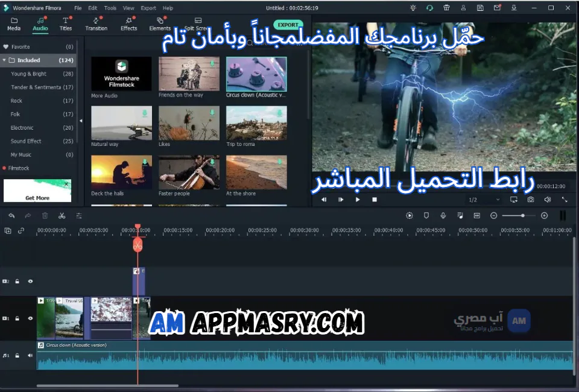The image size is (579, 392).
Task: Click the Record voiceover microphone icon
Action: click(x=443, y=215)
